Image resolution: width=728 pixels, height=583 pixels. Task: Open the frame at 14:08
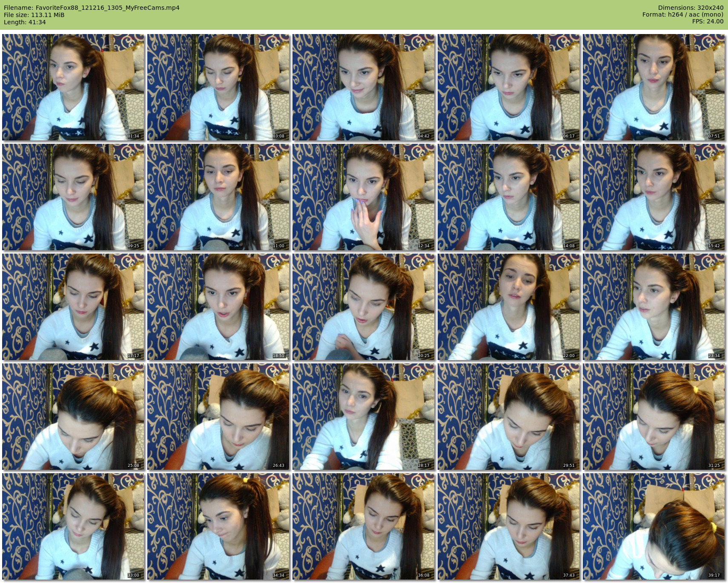coord(509,197)
